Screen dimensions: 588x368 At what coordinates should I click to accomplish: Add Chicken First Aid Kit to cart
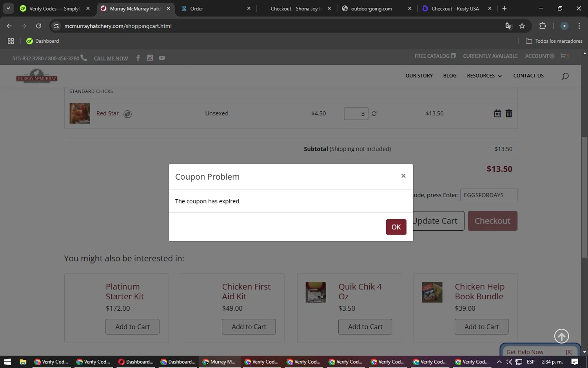(x=249, y=327)
